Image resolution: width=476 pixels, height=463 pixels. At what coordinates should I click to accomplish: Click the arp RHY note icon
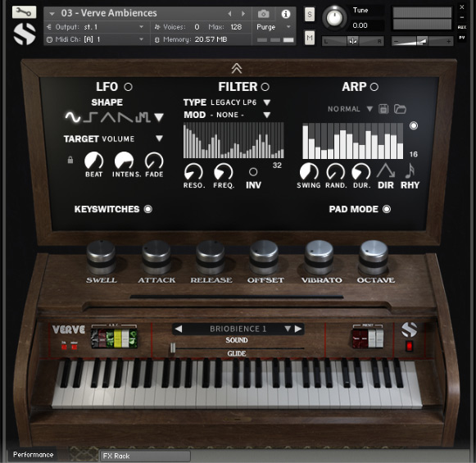tap(410, 171)
